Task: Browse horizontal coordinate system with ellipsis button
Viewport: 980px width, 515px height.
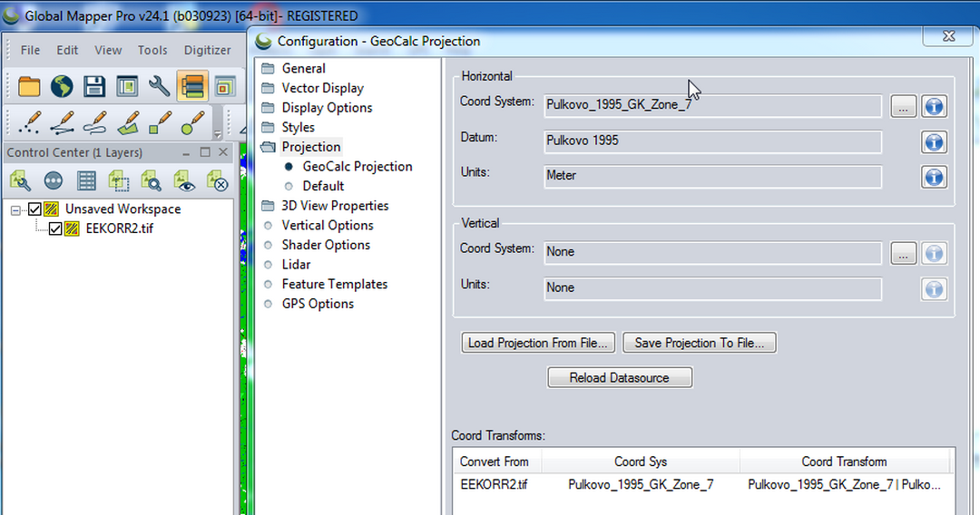Action: coord(903,107)
